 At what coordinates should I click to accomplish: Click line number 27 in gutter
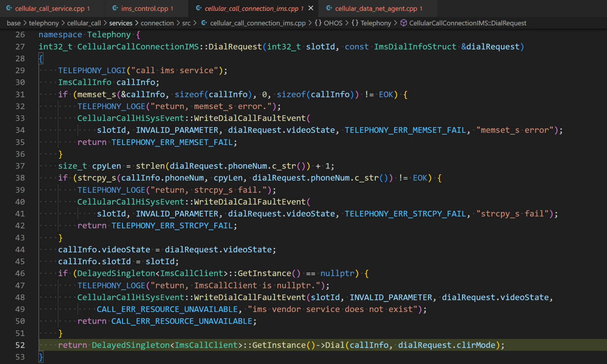point(20,47)
